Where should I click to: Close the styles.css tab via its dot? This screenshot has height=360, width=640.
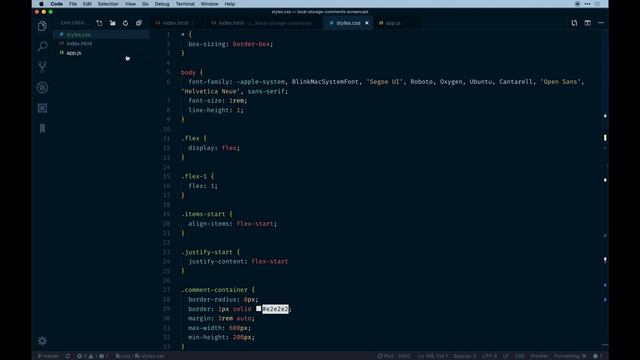tap(367, 23)
